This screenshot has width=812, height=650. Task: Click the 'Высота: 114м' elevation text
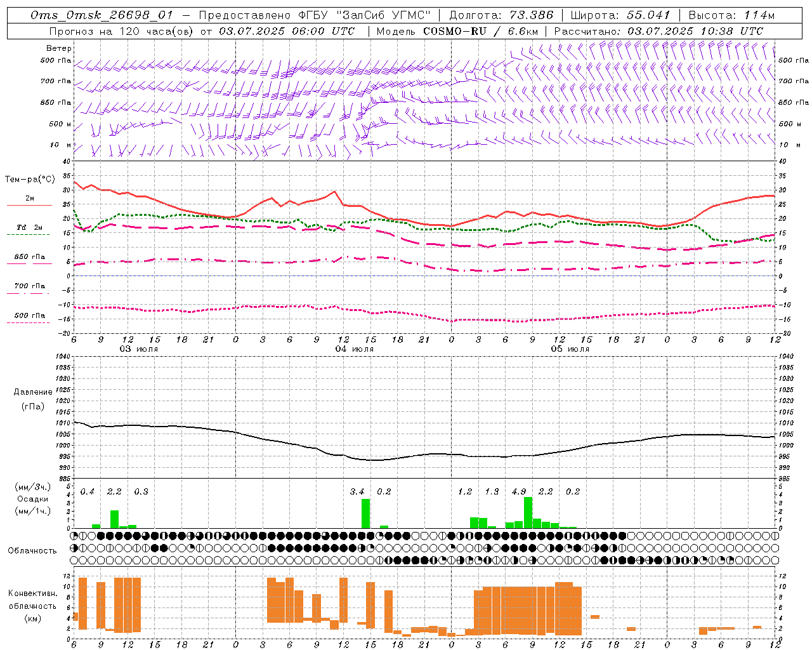[x=731, y=15]
